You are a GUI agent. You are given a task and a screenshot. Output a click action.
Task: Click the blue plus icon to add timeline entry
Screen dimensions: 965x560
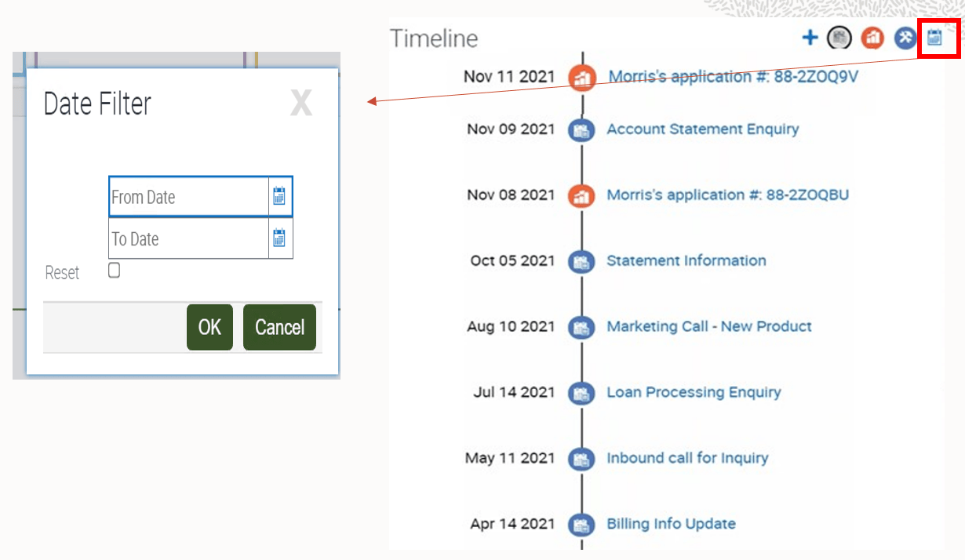pos(809,37)
